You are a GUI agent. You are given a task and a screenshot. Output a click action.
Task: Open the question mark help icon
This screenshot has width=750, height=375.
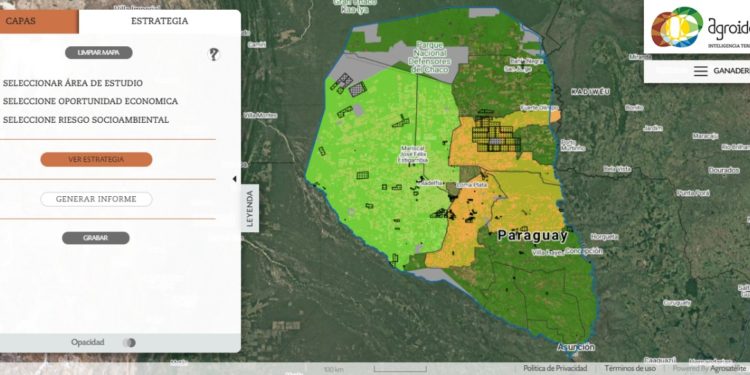(x=213, y=55)
